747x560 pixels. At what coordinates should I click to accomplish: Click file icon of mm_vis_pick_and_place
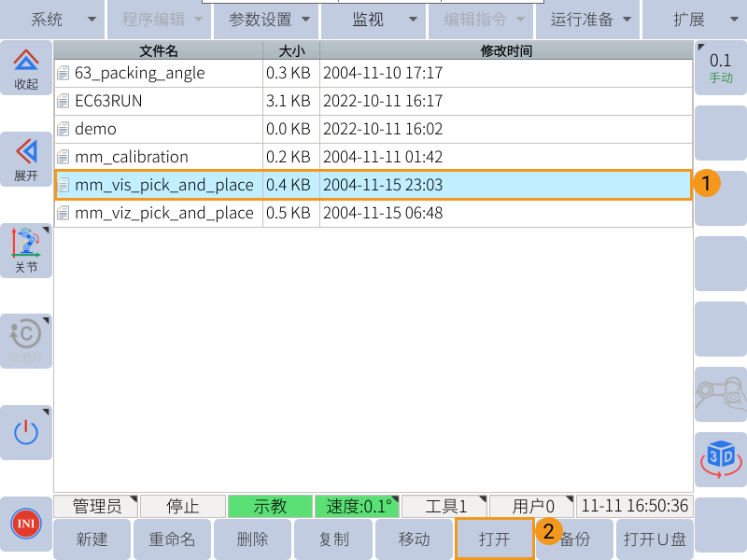[x=63, y=185]
